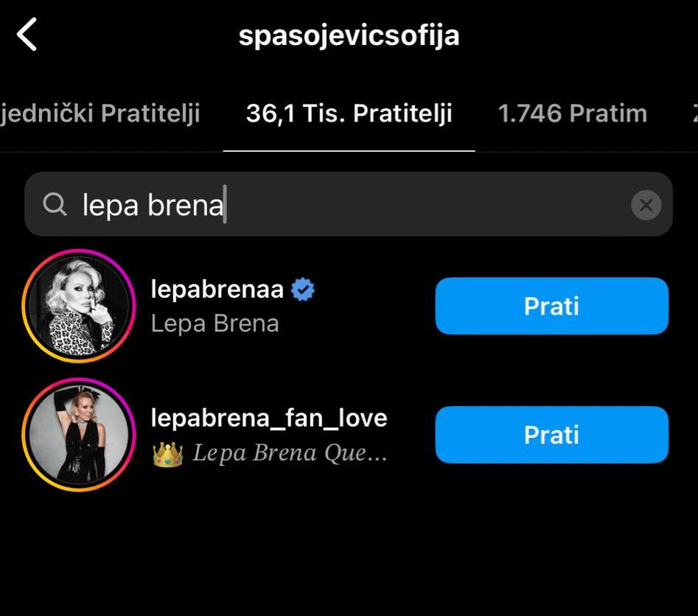Click the magnifier icon in search bar
698x616 pixels.
(x=55, y=204)
